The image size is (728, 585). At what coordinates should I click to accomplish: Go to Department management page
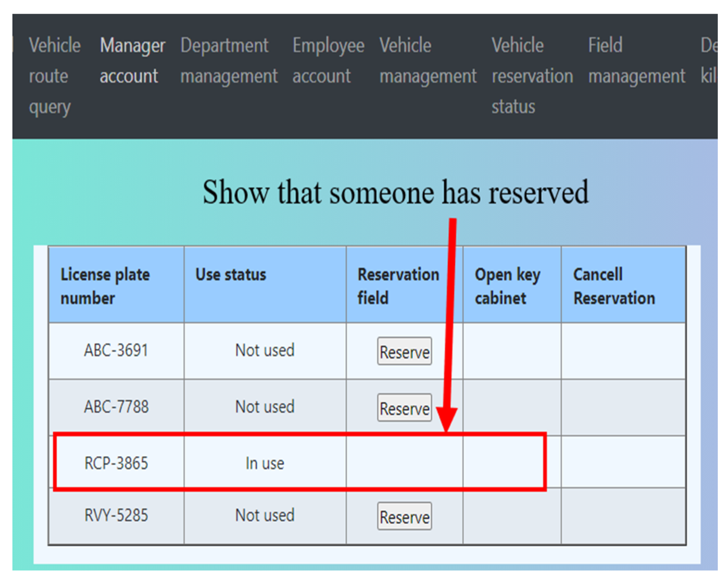click(229, 61)
